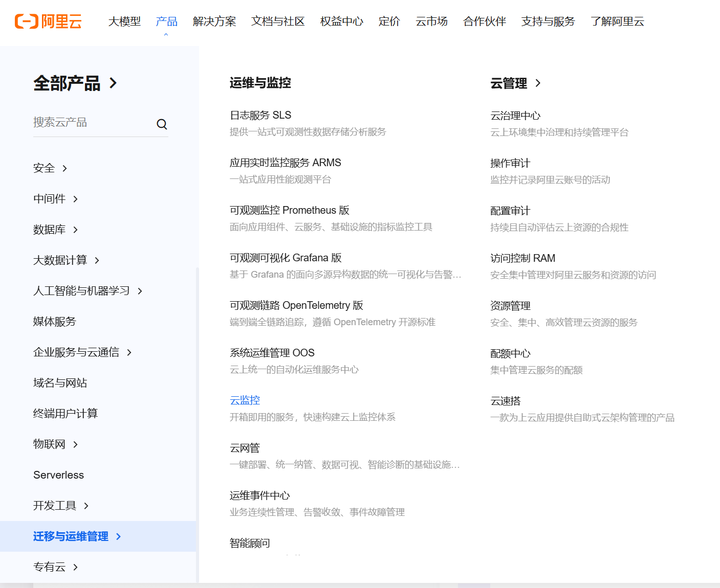
Task: Open the 文档与社区 top menu
Action: coord(278,21)
